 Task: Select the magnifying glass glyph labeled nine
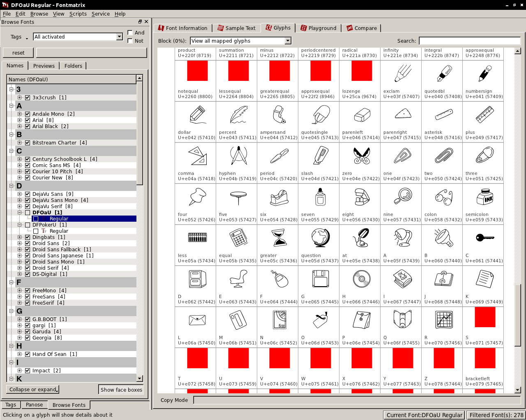[x=403, y=197]
